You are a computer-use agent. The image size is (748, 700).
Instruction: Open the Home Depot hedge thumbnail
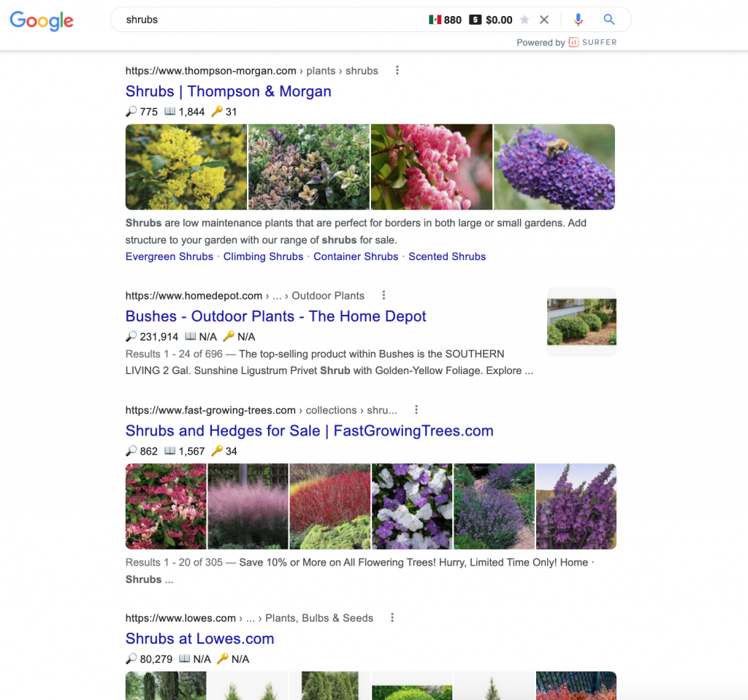coord(581,322)
